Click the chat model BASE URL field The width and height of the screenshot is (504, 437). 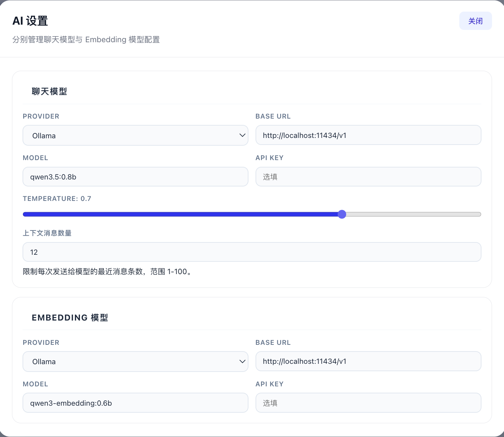click(368, 135)
